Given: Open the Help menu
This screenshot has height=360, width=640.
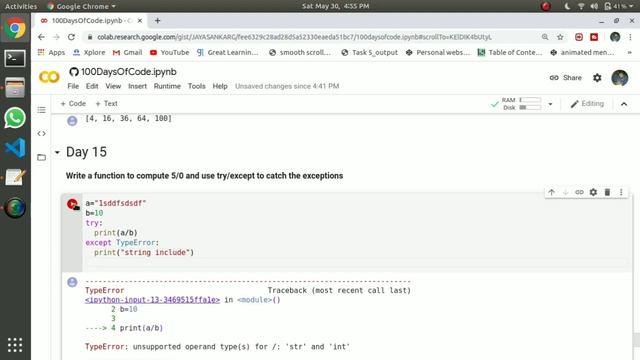Looking at the screenshot, I should (220, 86).
